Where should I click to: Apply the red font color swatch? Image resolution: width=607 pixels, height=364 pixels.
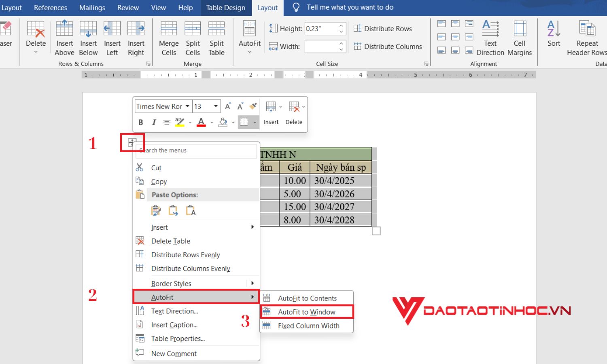[x=201, y=122]
